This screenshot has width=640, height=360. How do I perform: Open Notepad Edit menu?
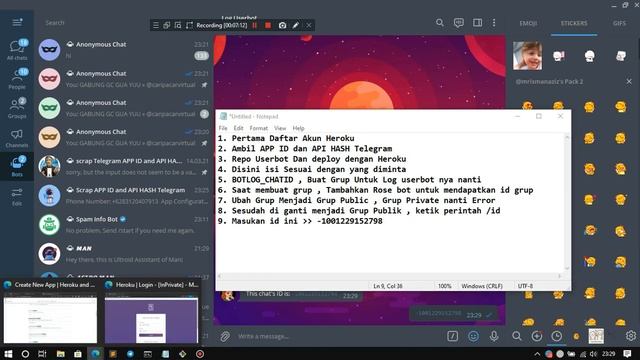click(x=238, y=128)
